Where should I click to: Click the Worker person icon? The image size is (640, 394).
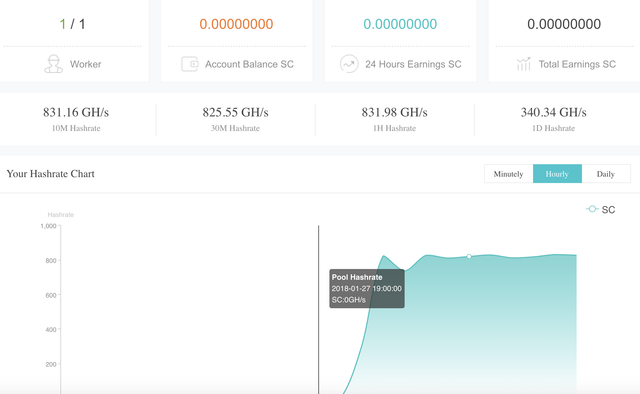[53, 64]
